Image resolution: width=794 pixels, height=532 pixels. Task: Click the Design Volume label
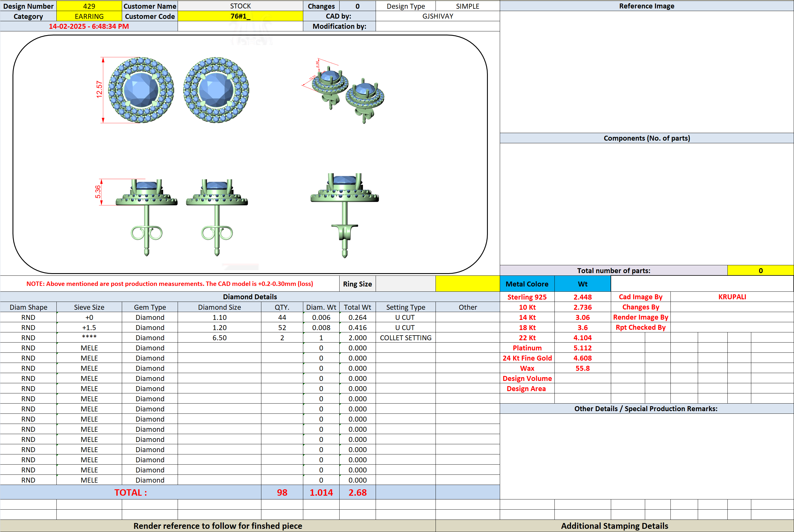(527, 378)
